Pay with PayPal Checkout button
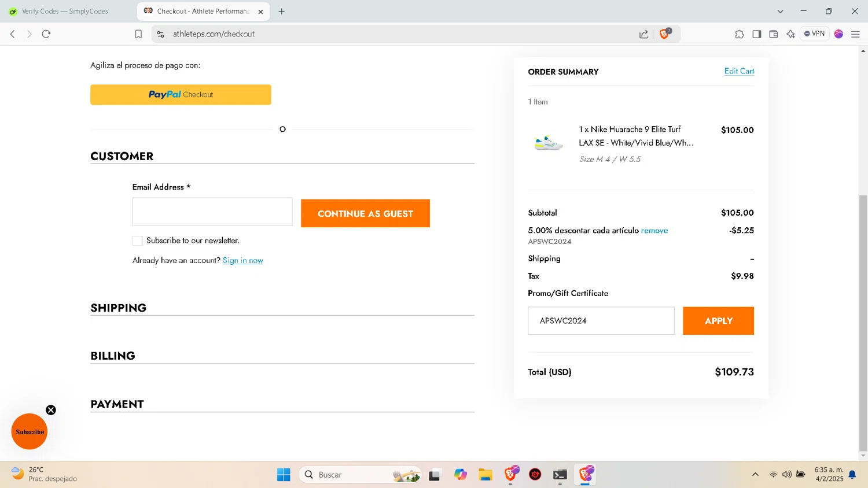Image resolution: width=868 pixels, height=488 pixels. pos(181,95)
